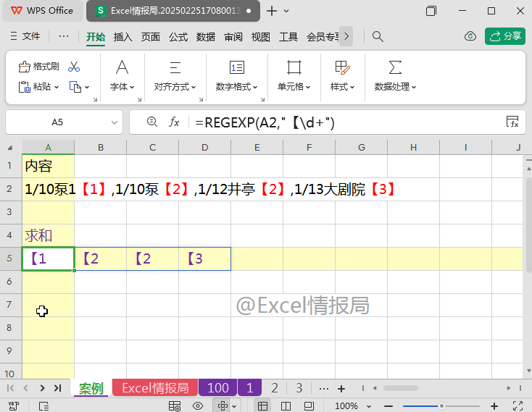Click the Format Painter (格式刷) button

pyautogui.click(x=38, y=67)
